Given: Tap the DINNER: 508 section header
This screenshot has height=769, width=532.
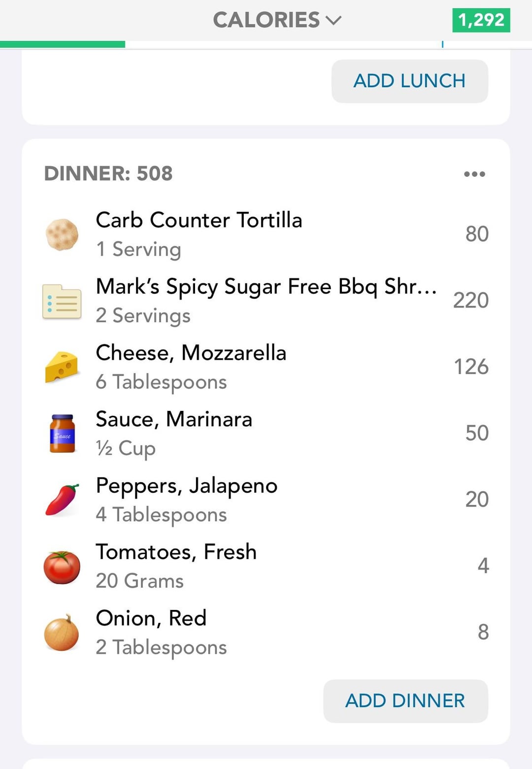Looking at the screenshot, I should [108, 174].
